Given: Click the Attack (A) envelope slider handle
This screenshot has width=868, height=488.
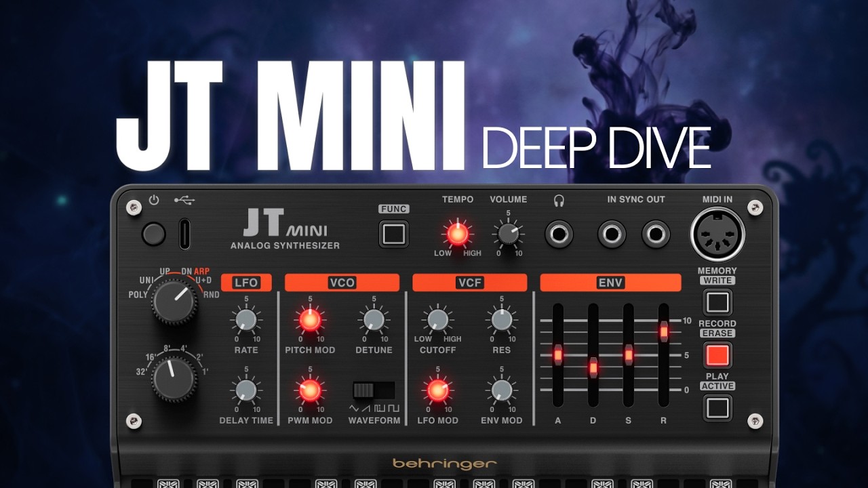Looking at the screenshot, I should point(558,354).
